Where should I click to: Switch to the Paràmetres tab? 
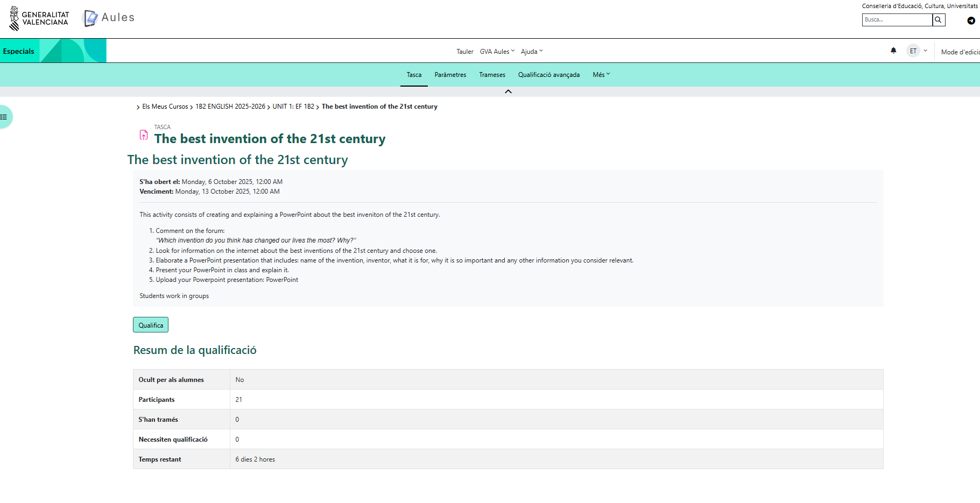(x=450, y=75)
